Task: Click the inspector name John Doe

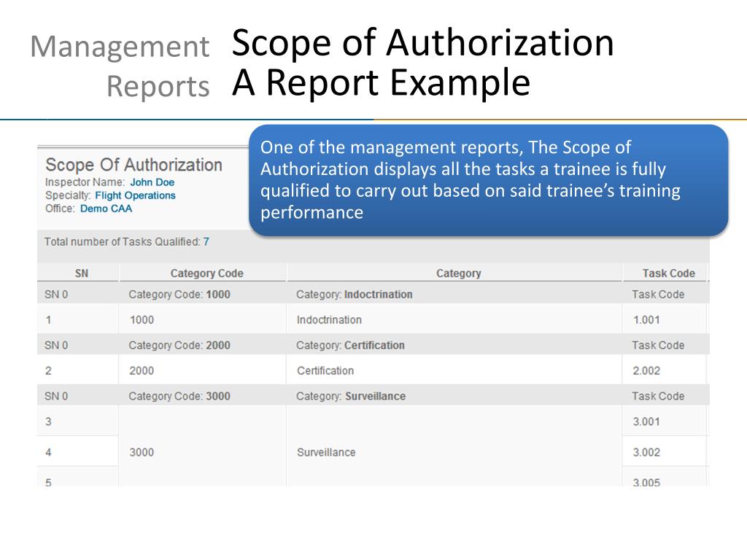Action: point(152,182)
